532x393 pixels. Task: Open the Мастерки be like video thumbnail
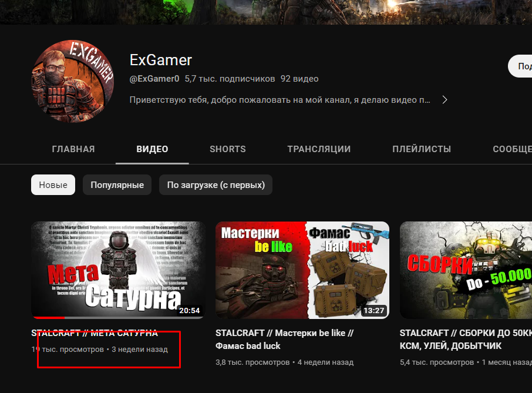point(302,270)
